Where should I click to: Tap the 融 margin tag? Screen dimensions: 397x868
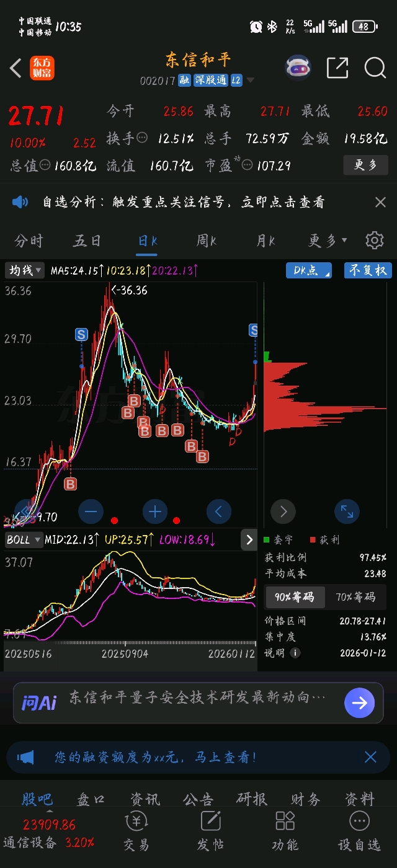[x=184, y=80]
